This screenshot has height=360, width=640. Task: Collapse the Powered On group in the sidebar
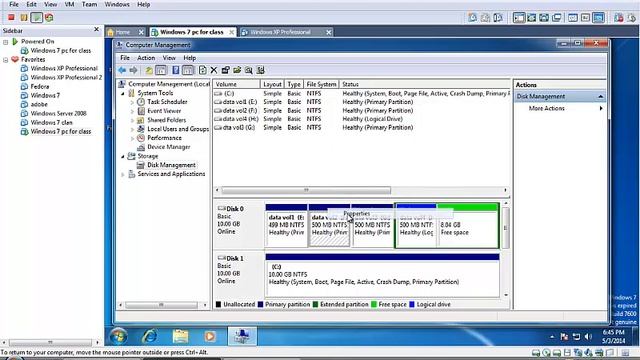pos(5,42)
